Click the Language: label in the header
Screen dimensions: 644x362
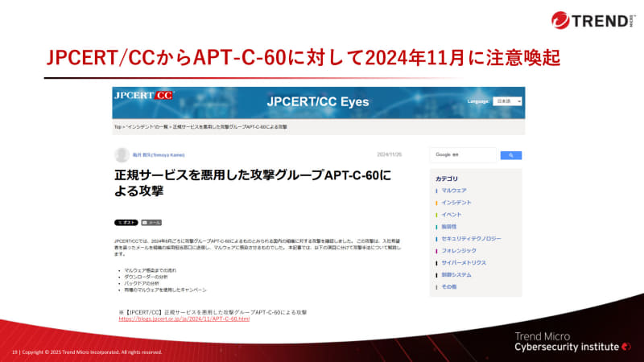[x=478, y=101]
